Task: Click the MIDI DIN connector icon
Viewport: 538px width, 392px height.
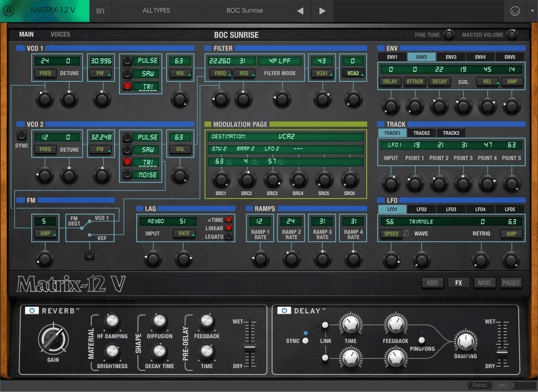Action: (515, 11)
